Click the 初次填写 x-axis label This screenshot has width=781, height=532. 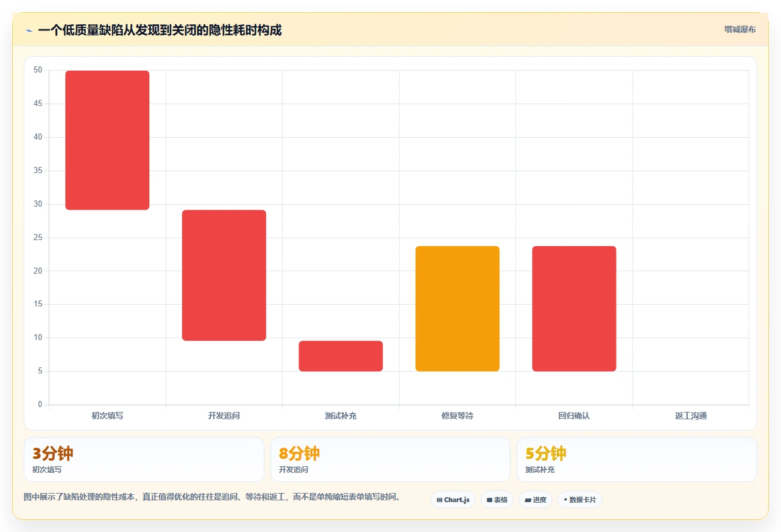tap(107, 416)
